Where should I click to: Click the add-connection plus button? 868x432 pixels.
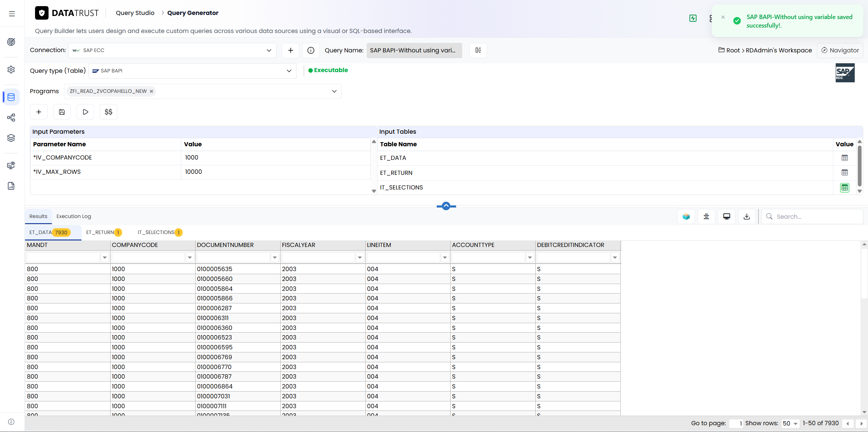coord(290,50)
